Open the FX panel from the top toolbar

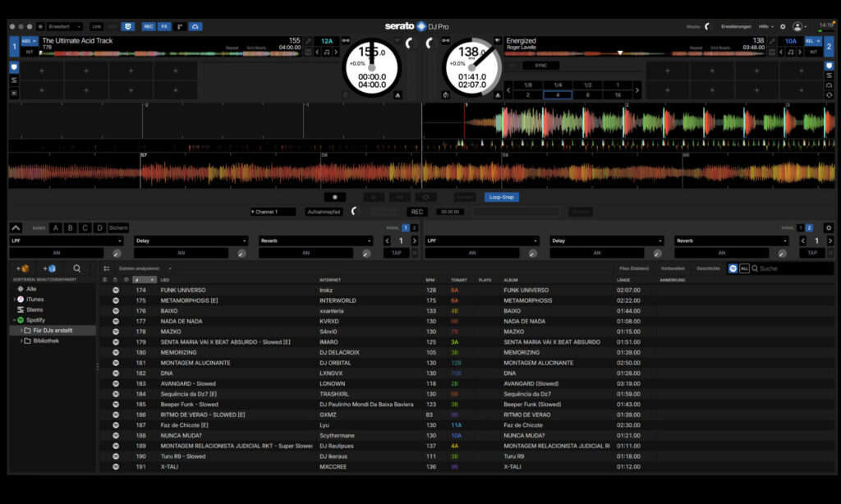[164, 26]
